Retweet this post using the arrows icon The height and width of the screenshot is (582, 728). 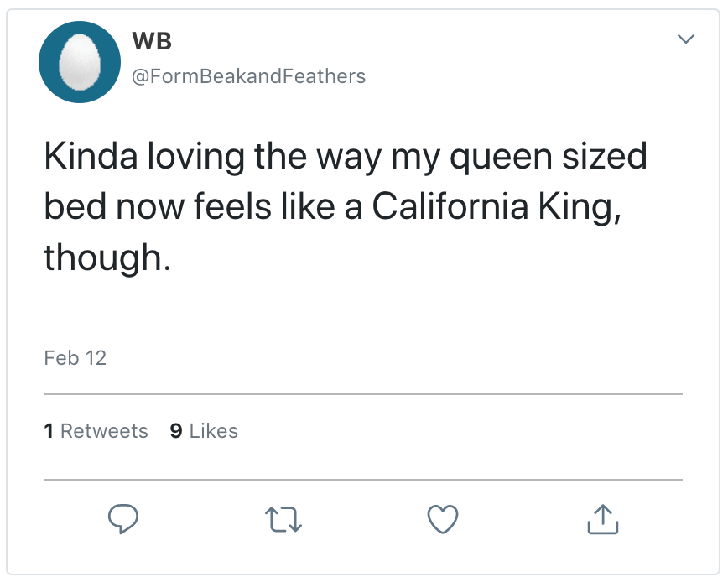(x=283, y=520)
